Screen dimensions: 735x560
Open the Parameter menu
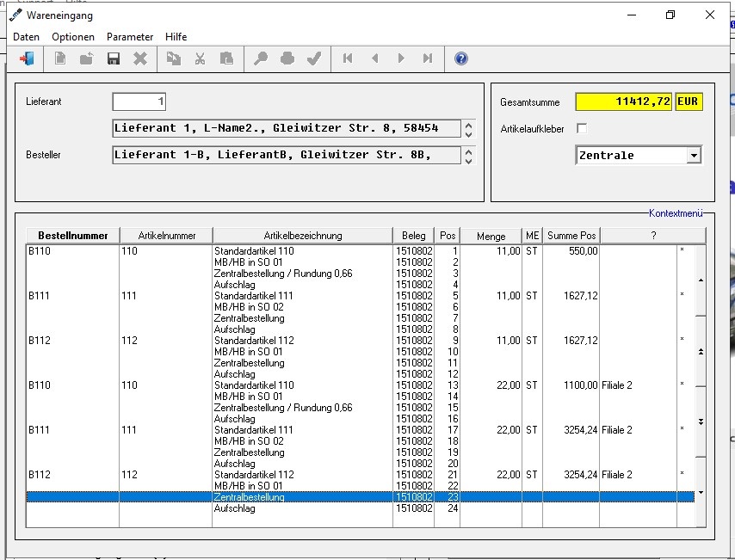[x=130, y=37]
